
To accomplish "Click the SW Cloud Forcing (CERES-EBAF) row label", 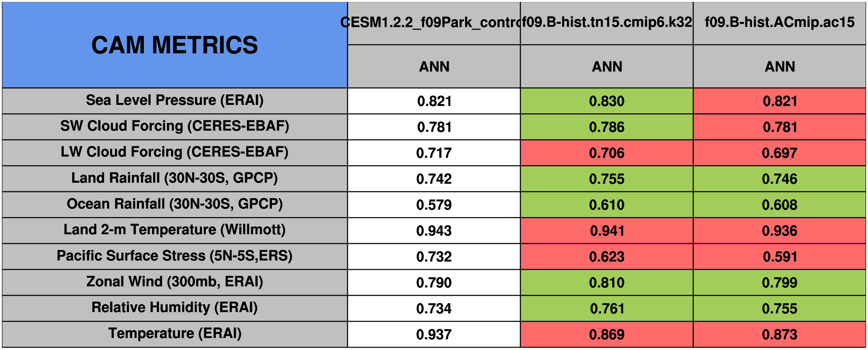I will point(175,126).
